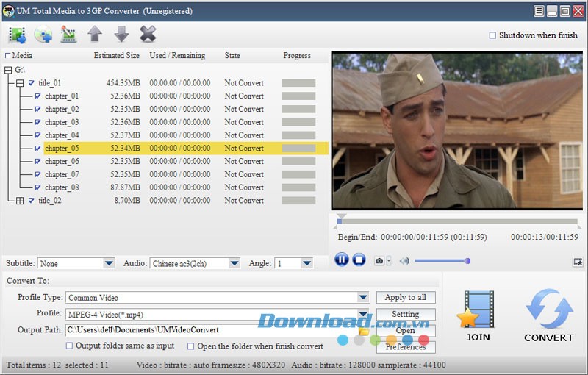This screenshot has height=375, width=588.
Task: Click the CONVERT arrows icon
Action: coord(549,308)
